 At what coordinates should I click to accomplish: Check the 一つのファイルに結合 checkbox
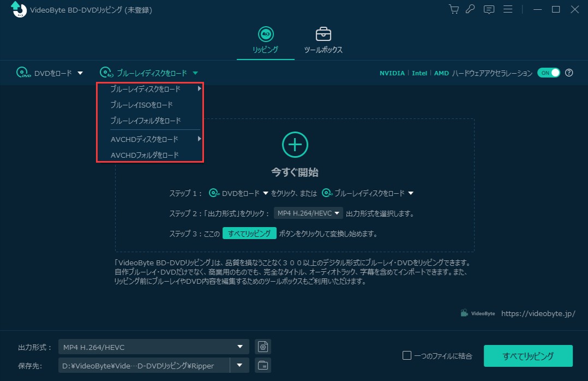point(407,355)
